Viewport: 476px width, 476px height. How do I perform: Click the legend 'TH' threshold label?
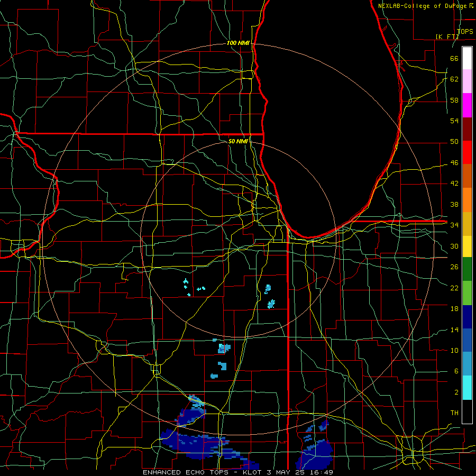(x=454, y=413)
